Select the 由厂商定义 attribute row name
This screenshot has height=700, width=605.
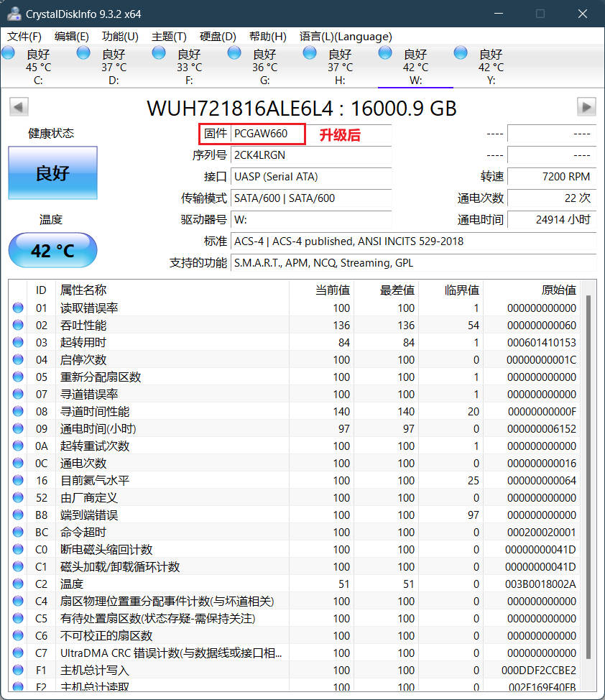pyautogui.click(x=89, y=498)
